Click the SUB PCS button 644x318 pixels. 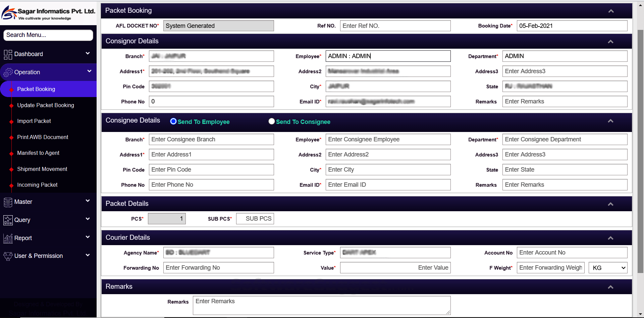pos(255,218)
